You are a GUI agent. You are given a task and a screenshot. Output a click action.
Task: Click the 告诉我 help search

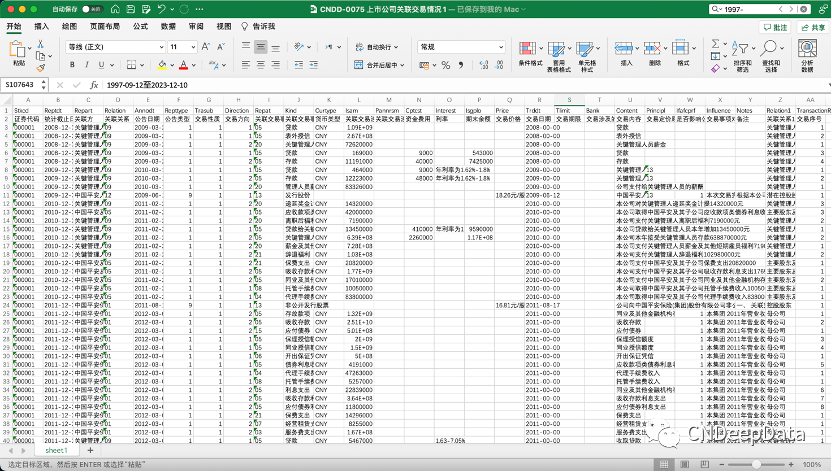pyautogui.click(x=258, y=26)
